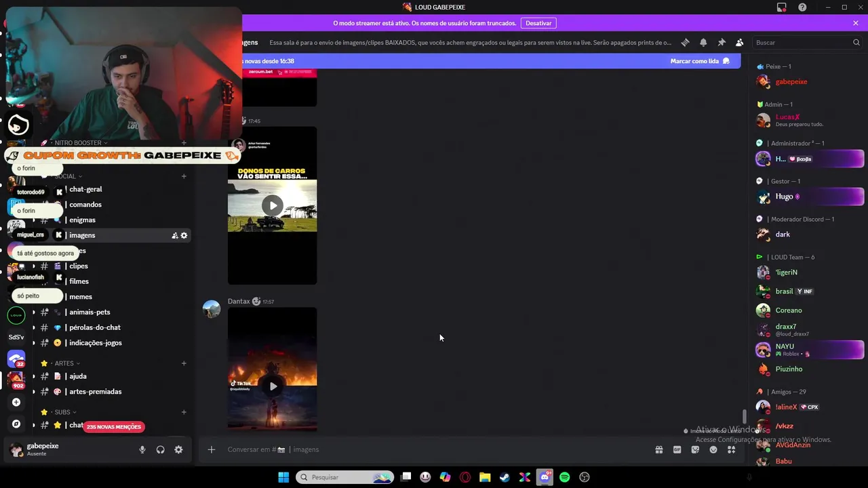Open the 235 novas menções pill

tap(114, 427)
